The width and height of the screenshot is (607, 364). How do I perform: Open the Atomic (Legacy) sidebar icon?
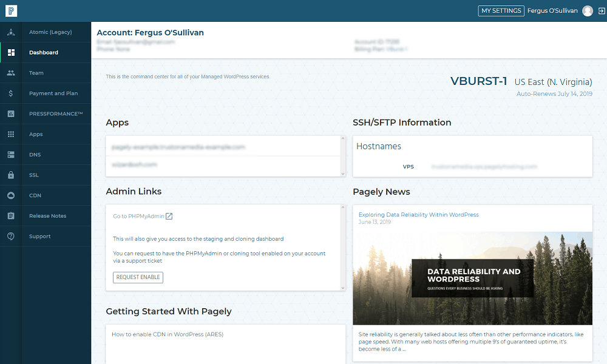pyautogui.click(x=11, y=32)
